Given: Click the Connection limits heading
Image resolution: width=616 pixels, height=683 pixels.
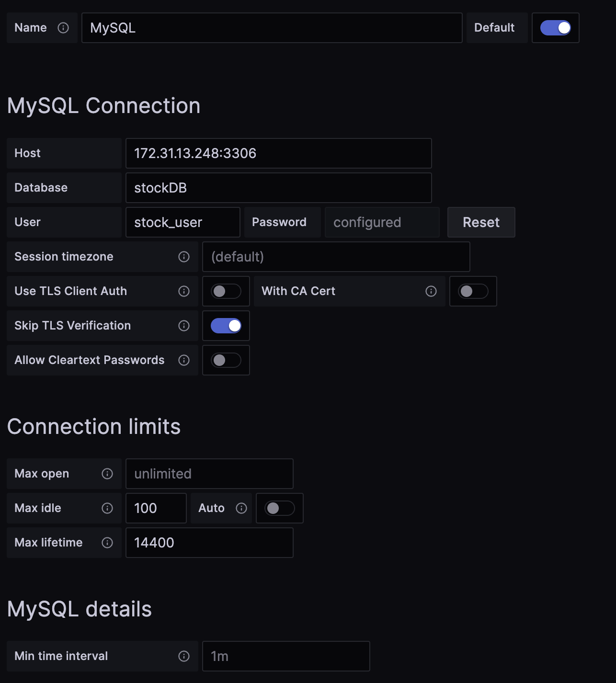Looking at the screenshot, I should (94, 427).
